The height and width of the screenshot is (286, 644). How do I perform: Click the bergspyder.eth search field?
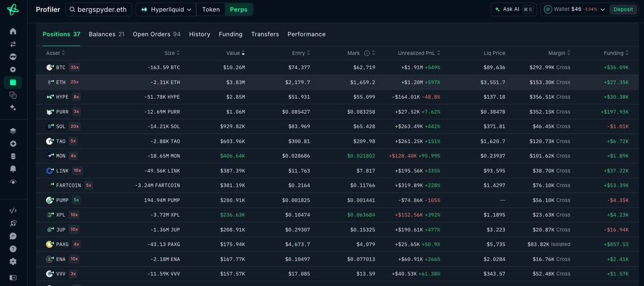pos(98,9)
